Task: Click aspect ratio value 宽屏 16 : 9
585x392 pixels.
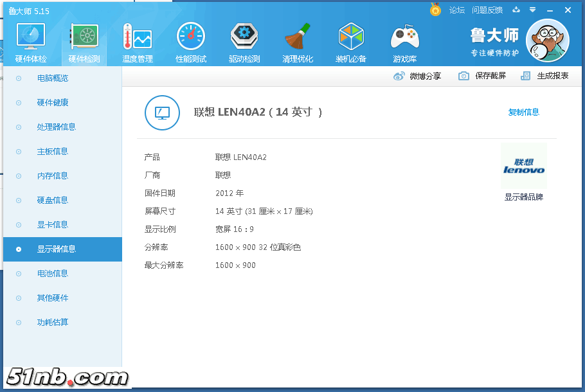Action: (x=234, y=229)
